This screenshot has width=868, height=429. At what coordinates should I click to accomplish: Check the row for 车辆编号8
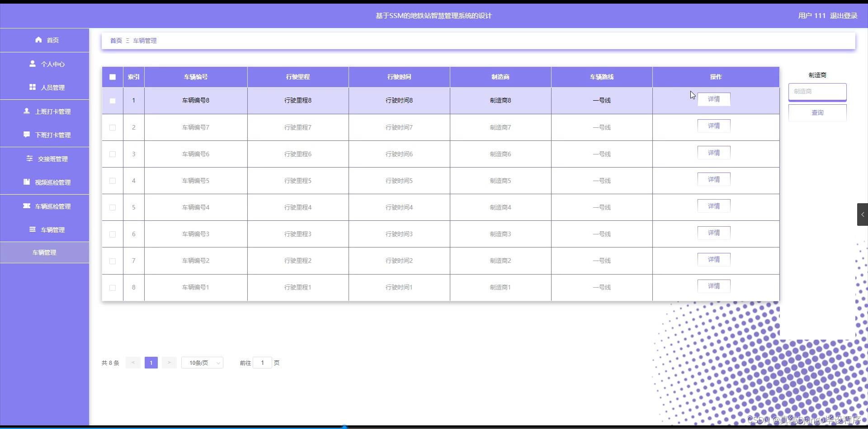(113, 101)
